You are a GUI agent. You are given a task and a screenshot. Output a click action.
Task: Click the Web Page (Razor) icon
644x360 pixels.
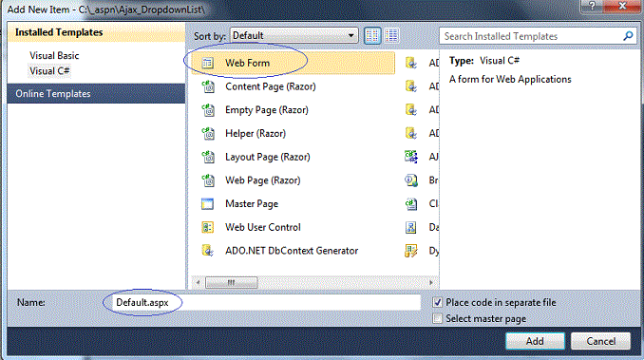click(x=208, y=180)
